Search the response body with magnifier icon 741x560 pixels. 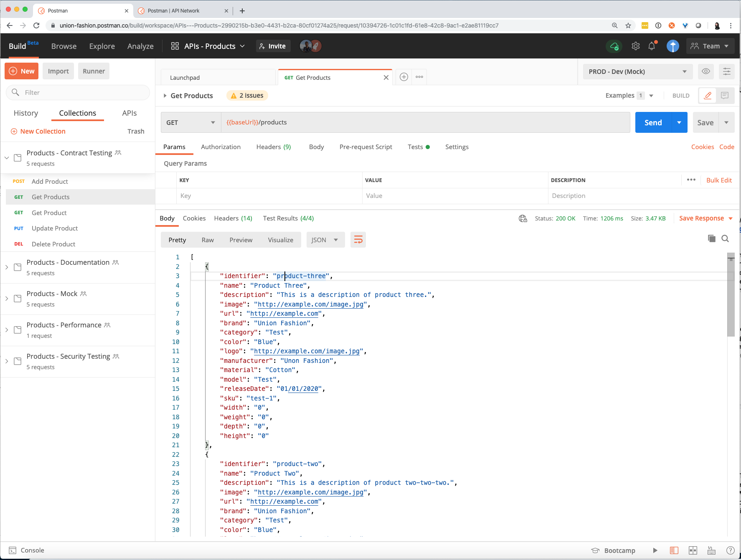725,238
